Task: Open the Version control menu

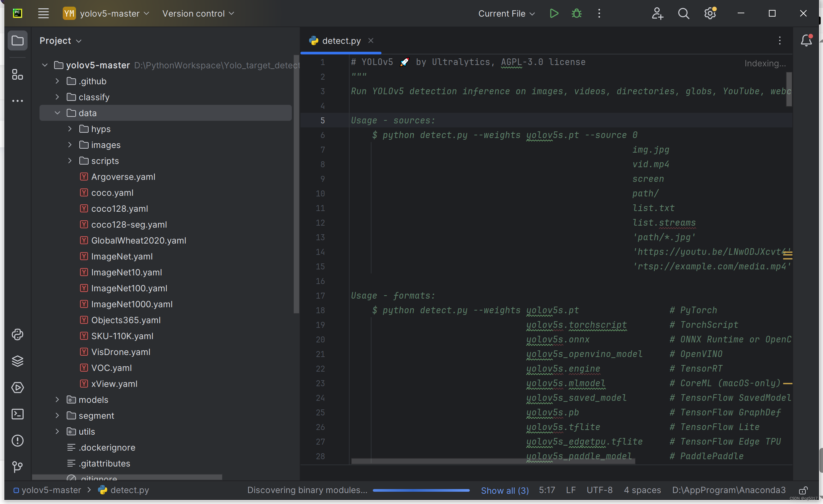Action: pos(198,13)
